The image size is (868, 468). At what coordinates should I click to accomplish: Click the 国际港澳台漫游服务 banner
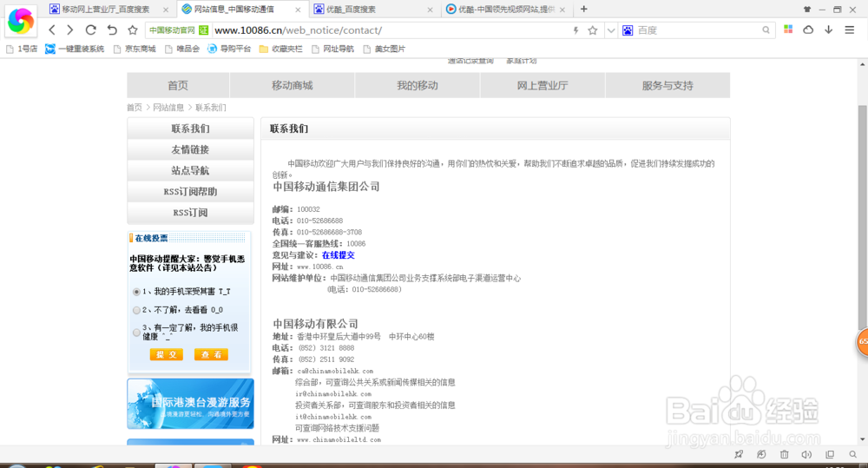coord(190,404)
